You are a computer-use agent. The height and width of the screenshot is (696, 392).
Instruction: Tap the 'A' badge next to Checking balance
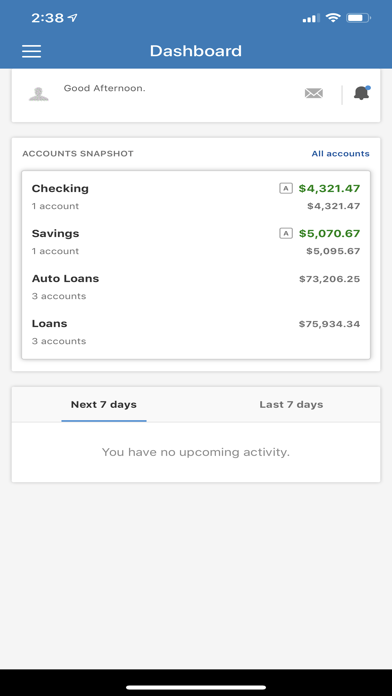tap(286, 189)
